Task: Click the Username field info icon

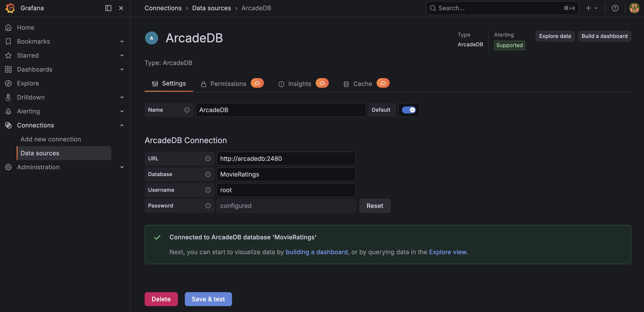Action: [208, 190]
